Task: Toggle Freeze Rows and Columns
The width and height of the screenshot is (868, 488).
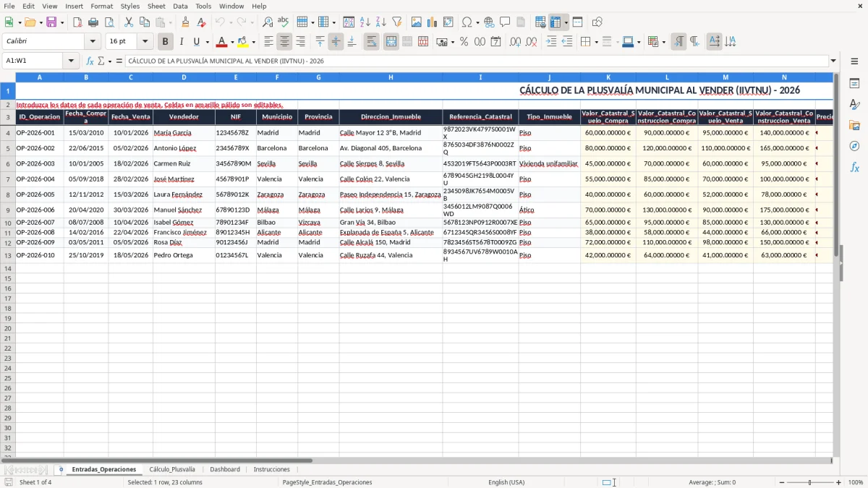Action: pyautogui.click(x=556, y=22)
